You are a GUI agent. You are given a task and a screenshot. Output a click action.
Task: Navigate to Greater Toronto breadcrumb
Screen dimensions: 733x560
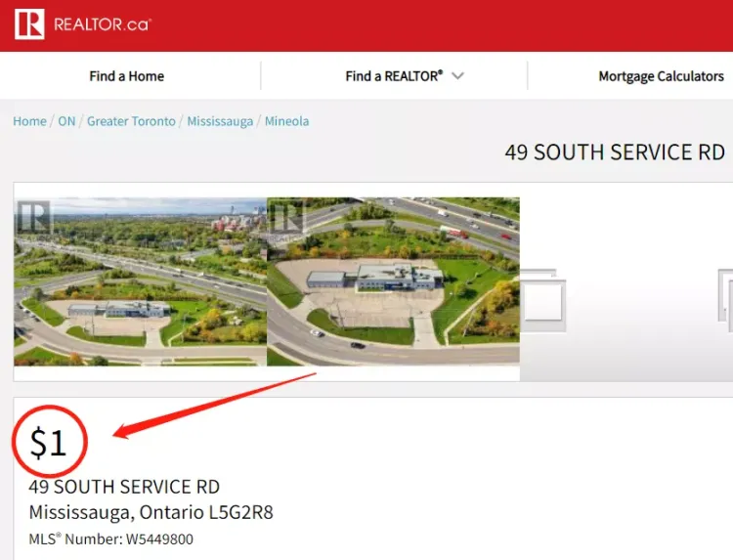pos(131,121)
